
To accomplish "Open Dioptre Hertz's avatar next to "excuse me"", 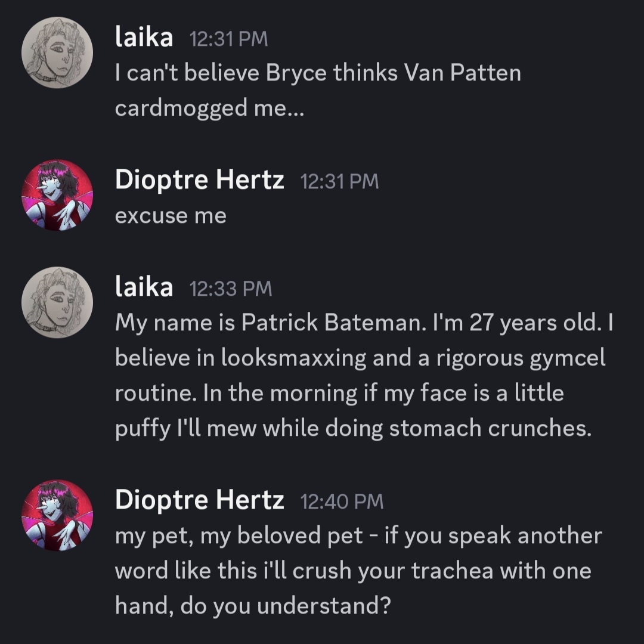I will [57, 195].
